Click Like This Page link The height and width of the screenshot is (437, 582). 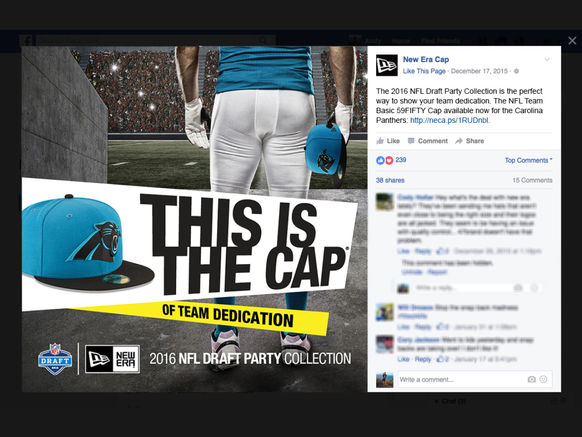pos(424,71)
